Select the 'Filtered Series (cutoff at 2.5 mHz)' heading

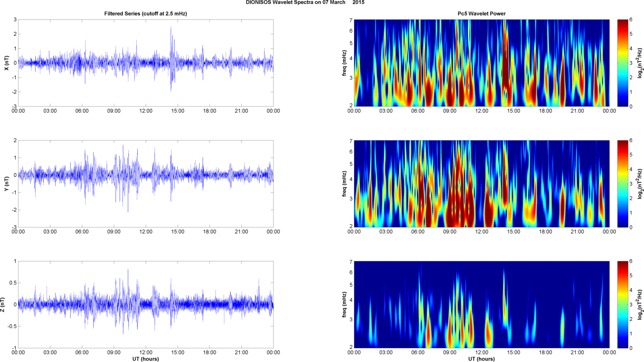(146, 14)
